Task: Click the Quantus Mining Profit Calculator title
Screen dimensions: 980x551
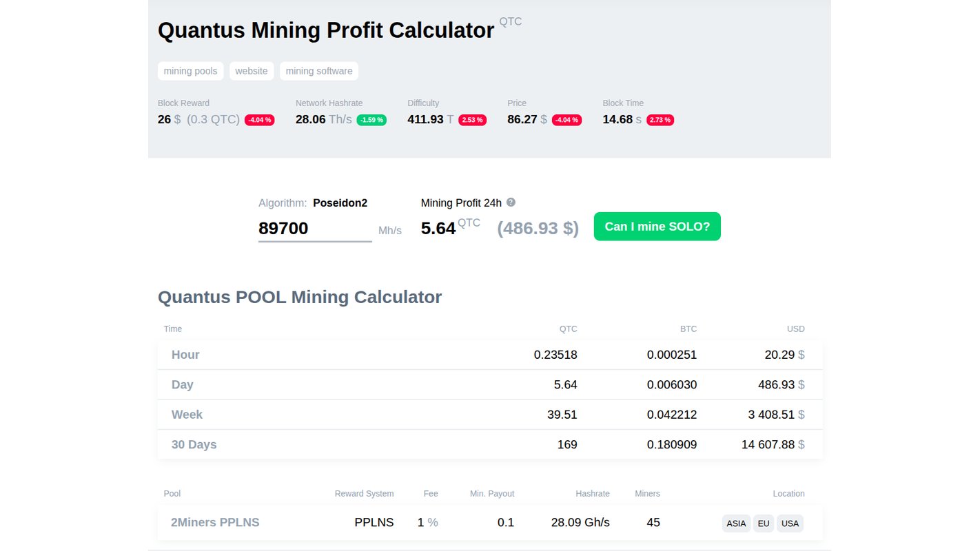Action: (326, 30)
